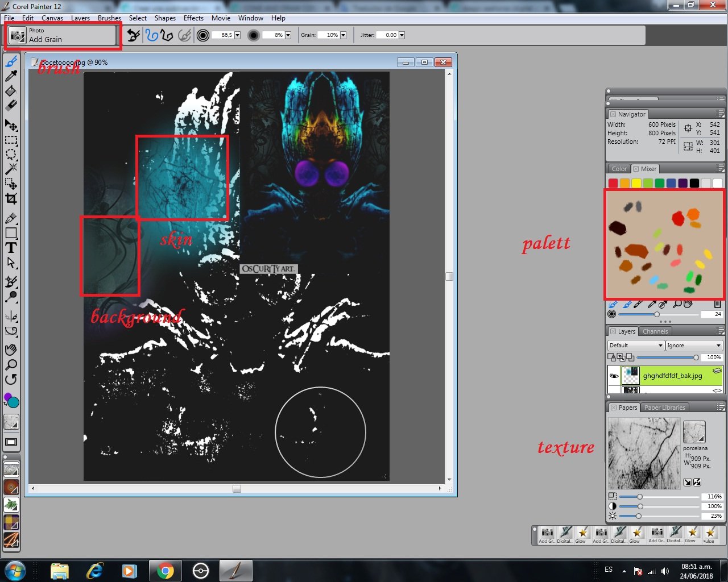Close the Navigator panel checkbox

[x=613, y=114]
